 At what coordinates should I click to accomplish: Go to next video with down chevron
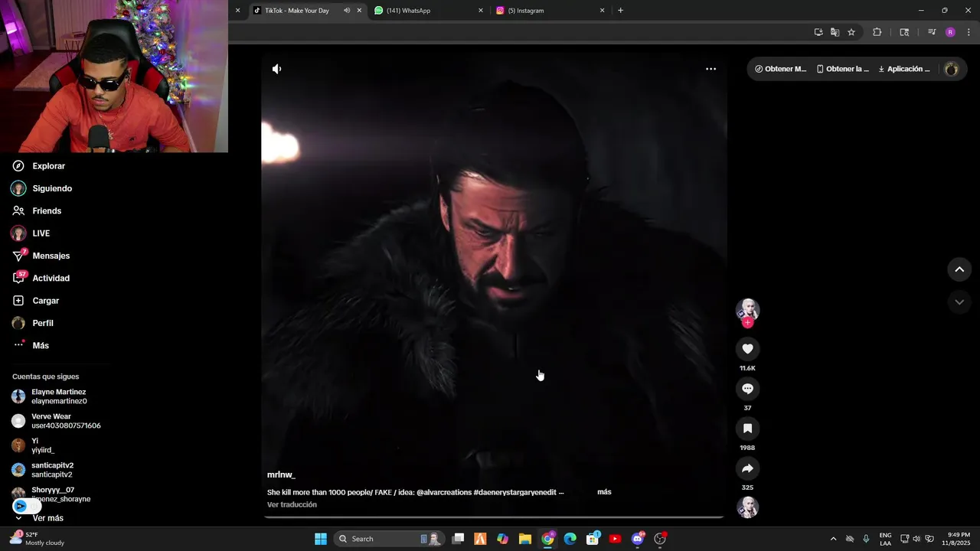coord(959,302)
